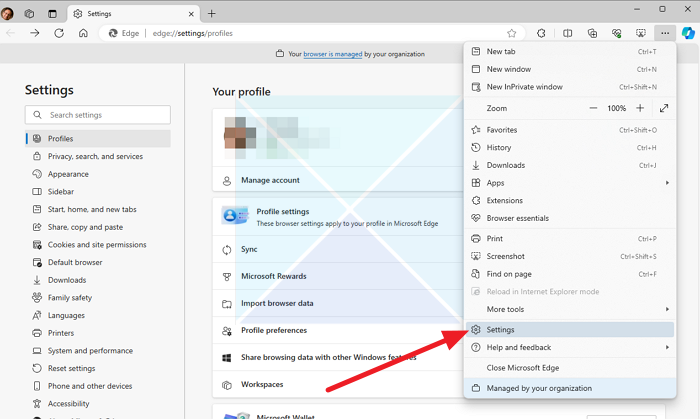
Task: Open Browser essentials heart toolbar icon
Action: pyautogui.click(x=617, y=33)
